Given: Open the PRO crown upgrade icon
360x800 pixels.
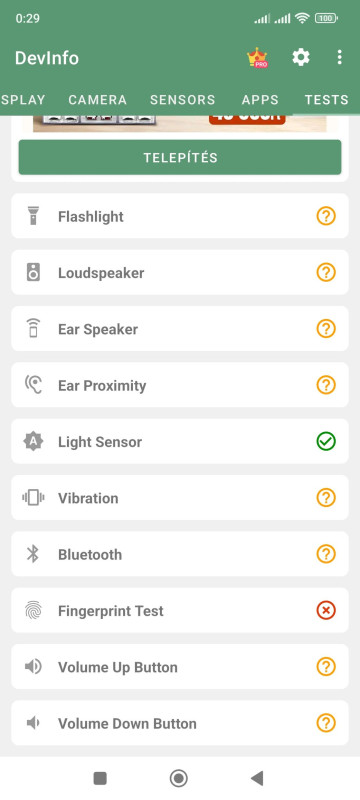Looking at the screenshot, I should (x=258, y=58).
